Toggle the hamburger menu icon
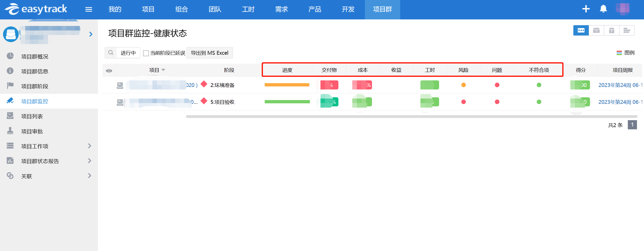Screen dimensions: 644x251 click(x=89, y=9)
